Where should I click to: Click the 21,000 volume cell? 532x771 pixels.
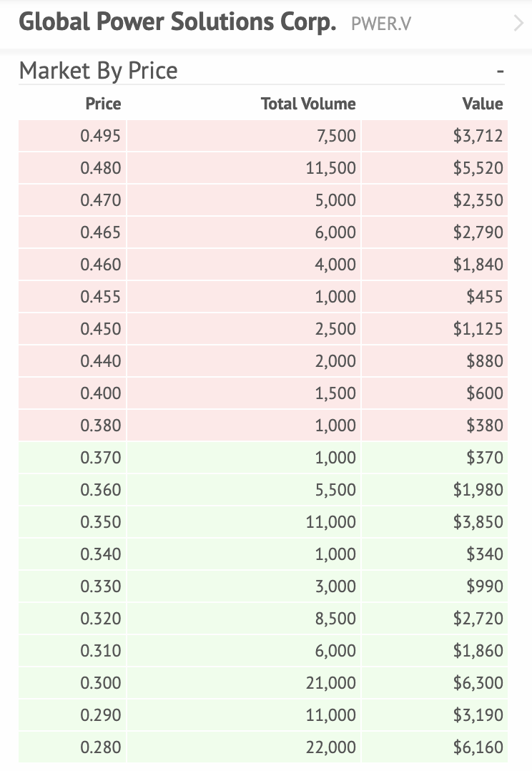330,683
